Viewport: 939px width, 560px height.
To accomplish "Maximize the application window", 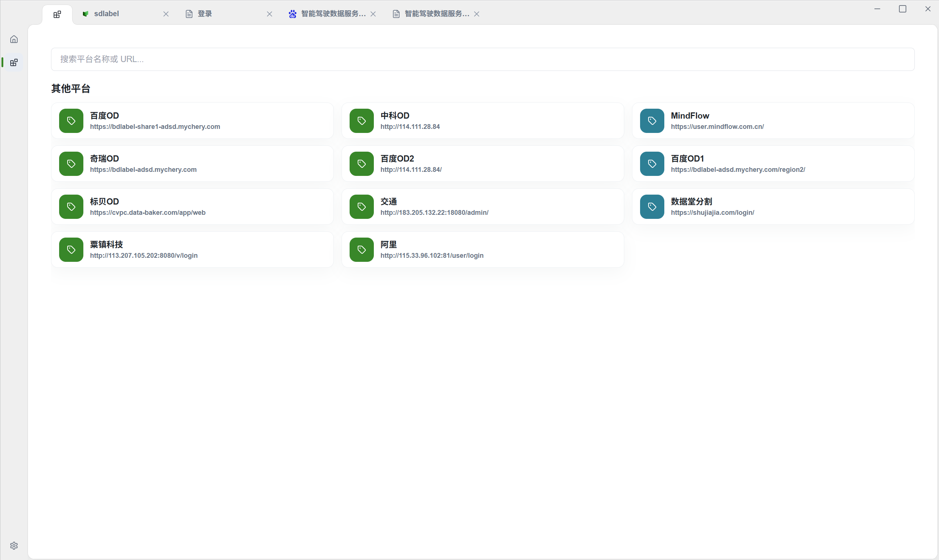I will pyautogui.click(x=902, y=9).
